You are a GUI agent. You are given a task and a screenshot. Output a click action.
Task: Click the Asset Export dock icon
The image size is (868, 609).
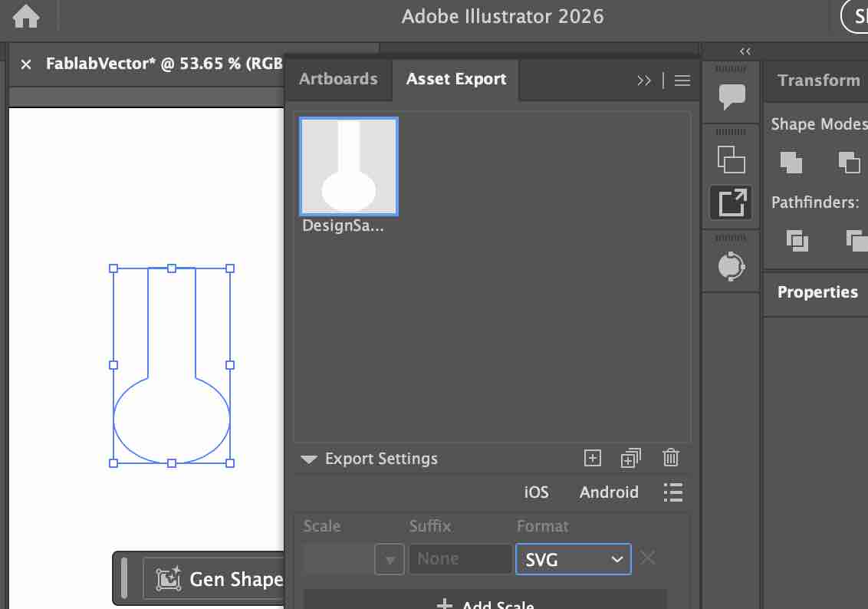732,202
